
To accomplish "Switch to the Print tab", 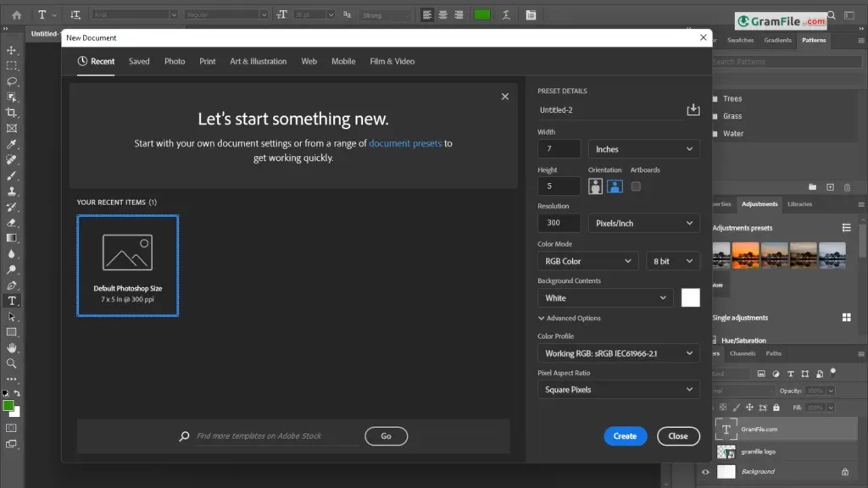I will (208, 61).
